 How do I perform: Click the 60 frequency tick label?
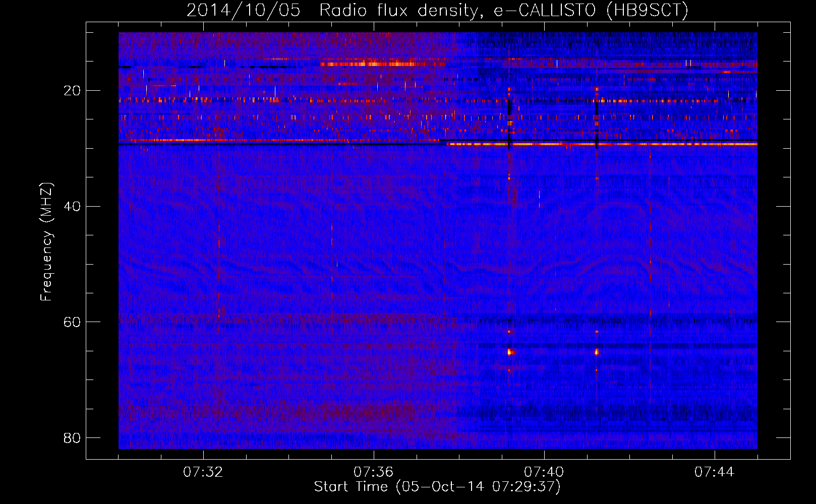(72, 322)
